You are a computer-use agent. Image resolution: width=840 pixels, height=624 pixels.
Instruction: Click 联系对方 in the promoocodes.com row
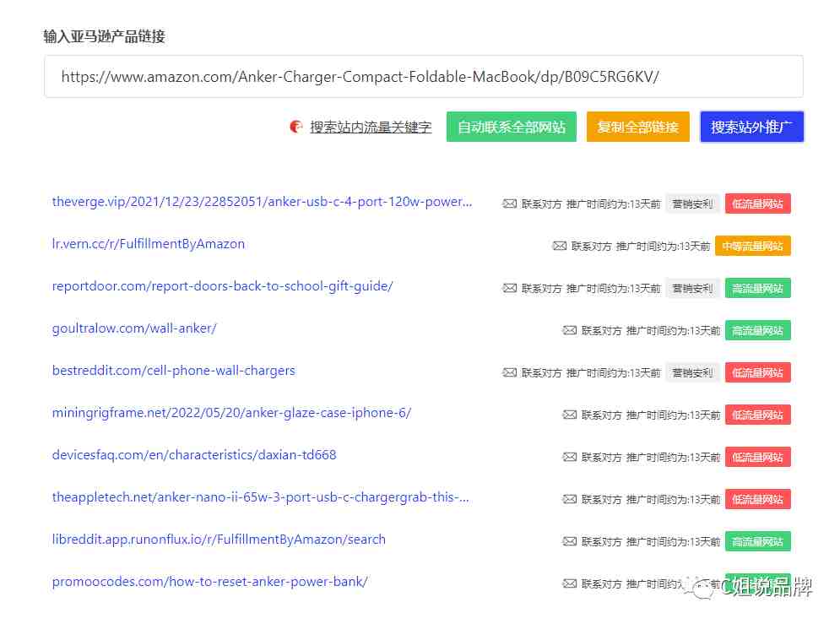click(x=602, y=583)
